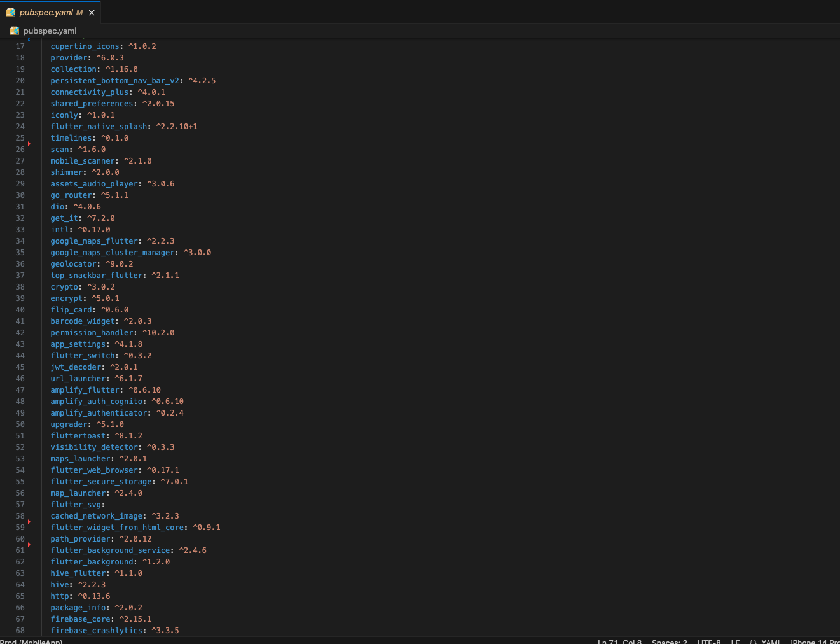Place cursor on the flutter_svg dependency
The height and width of the screenshot is (644, 840).
tap(76, 504)
